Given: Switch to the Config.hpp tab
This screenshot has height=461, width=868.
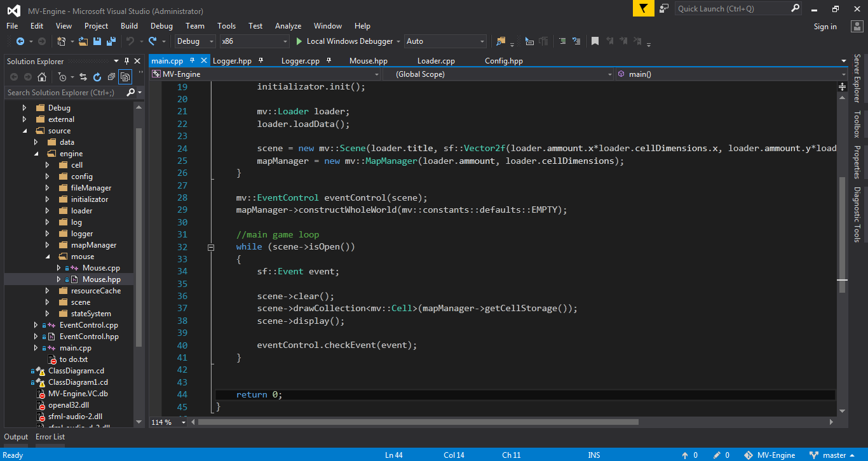Looking at the screenshot, I should point(503,61).
